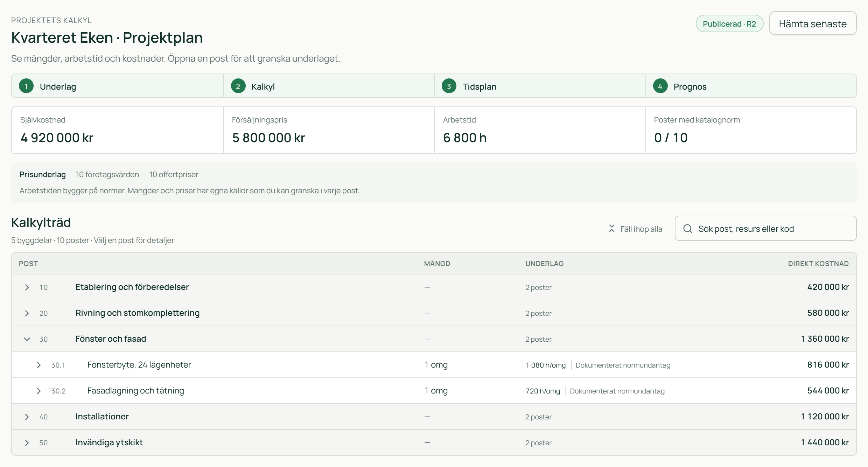Viewport: 868px width, 467px height.
Task: Collapse Fönster och fasad chevron
Action: point(27,339)
